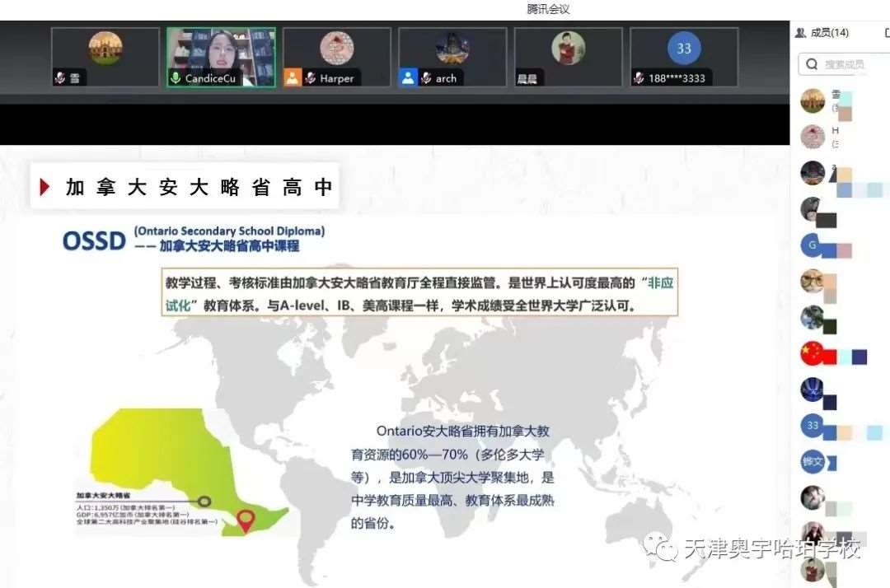Click the 铧文 member avatar in list

pyautogui.click(x=813, y=461)
